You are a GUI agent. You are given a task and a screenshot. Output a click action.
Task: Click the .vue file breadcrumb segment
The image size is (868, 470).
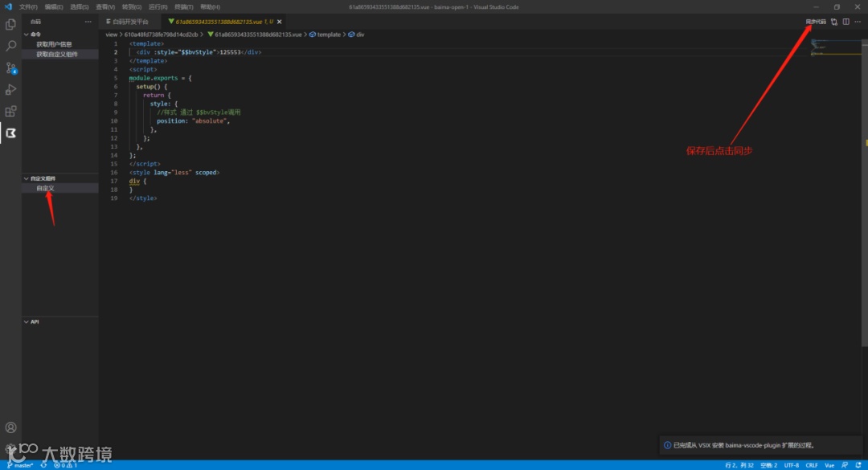pyautogui.click(x=255, y=35)
